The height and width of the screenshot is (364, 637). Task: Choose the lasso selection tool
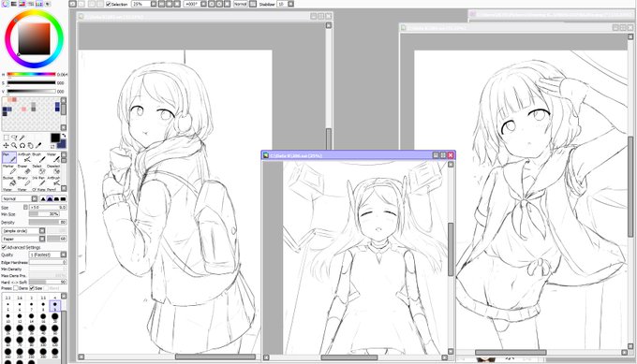14,138
